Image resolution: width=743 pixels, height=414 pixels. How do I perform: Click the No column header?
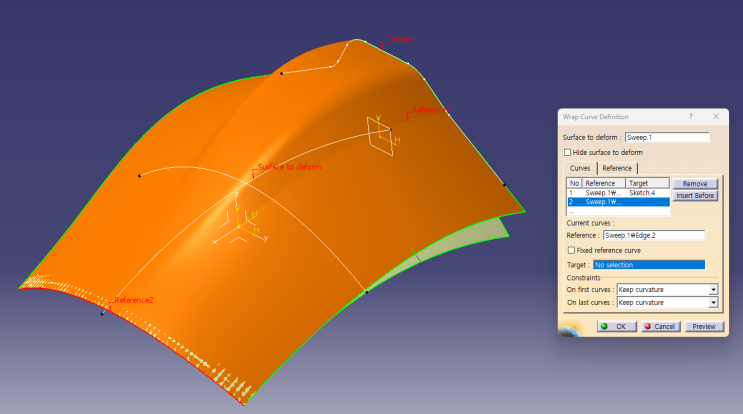574,183
